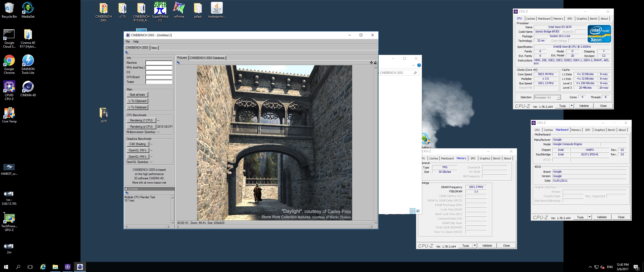
Task: Click the help question mark in Explorer window
Action: click(419, 65)
